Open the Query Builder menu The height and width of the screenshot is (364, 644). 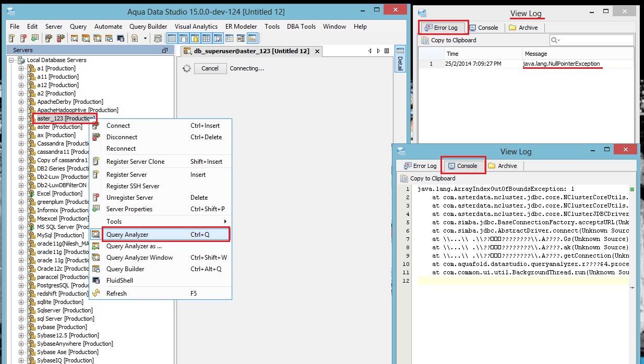coord(149,27)
